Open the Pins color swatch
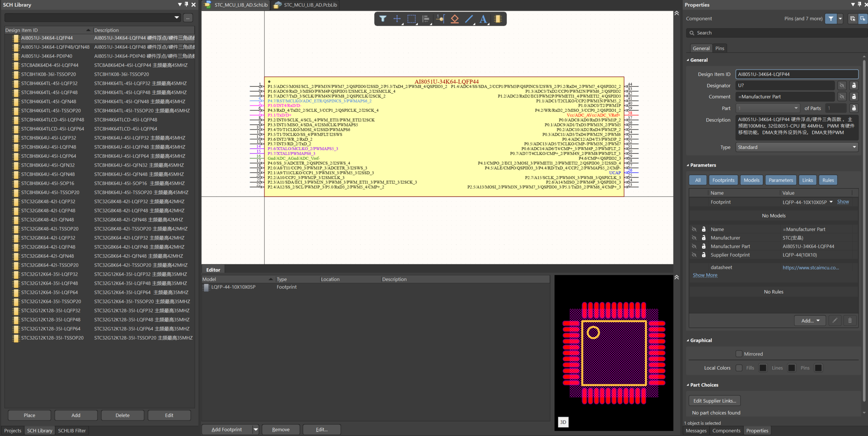 tap(818, 368)
